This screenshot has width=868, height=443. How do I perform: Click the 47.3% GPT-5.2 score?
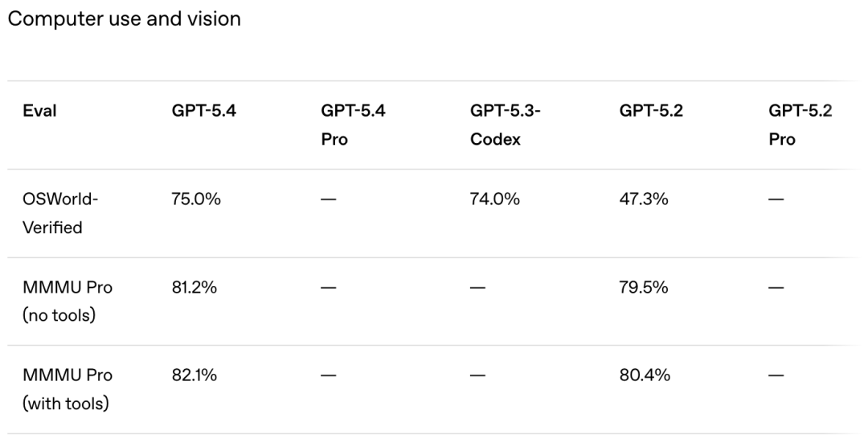point(644,200)
